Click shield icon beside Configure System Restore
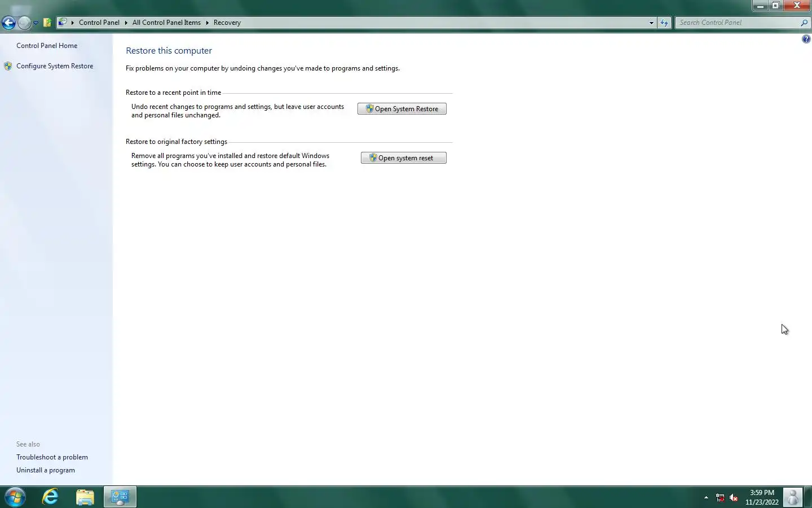This screenshot has height=508, width=812. [8, 66]
